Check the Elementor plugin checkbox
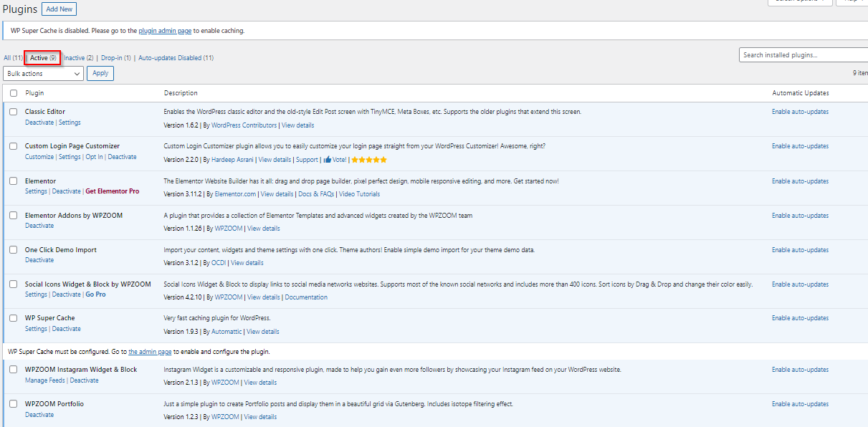The width and height of the screenshot is (868, 427). tap(14, 181)
